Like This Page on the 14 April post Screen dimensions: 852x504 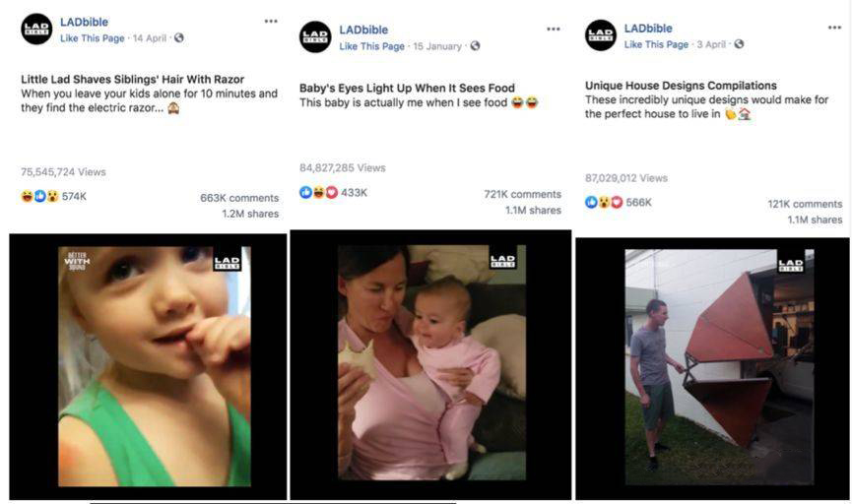[93, 38]
